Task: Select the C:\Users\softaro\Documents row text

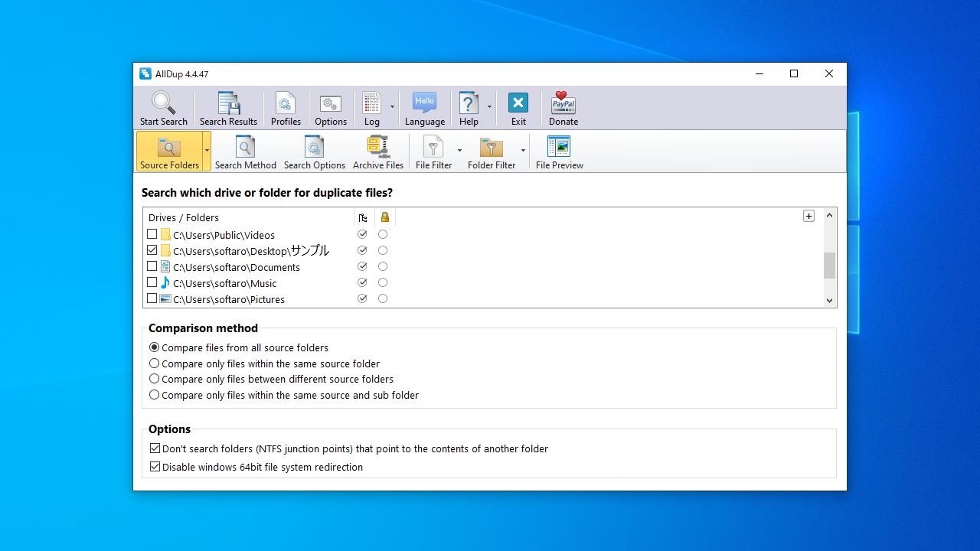Action: [237, 267]
